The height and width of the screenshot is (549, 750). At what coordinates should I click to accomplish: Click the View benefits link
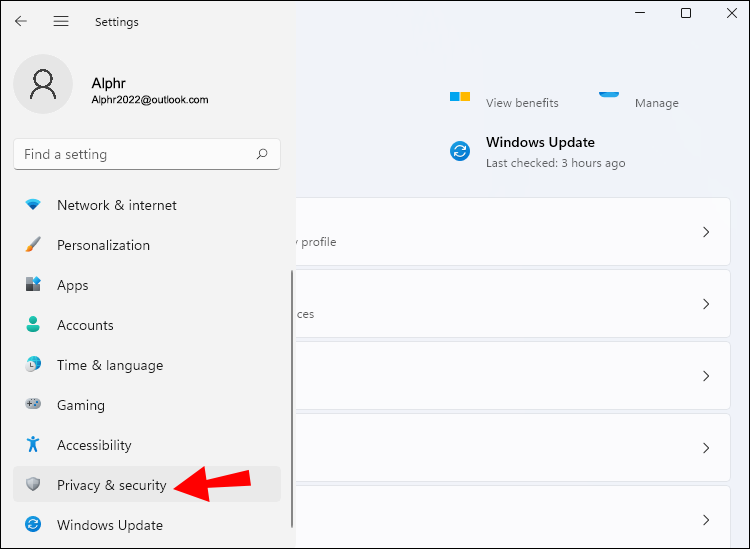pyautogui.click(x=521, y=102)
